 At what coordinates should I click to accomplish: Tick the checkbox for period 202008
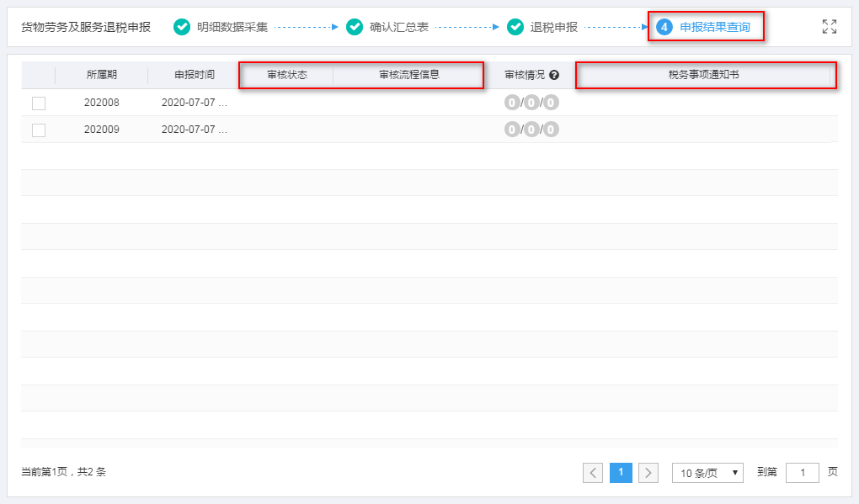point(39,103)
